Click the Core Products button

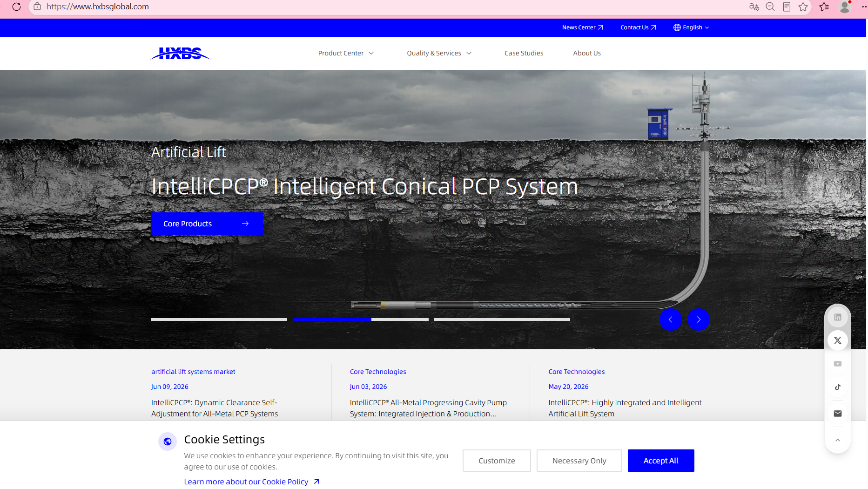click(x=207, y=224)
